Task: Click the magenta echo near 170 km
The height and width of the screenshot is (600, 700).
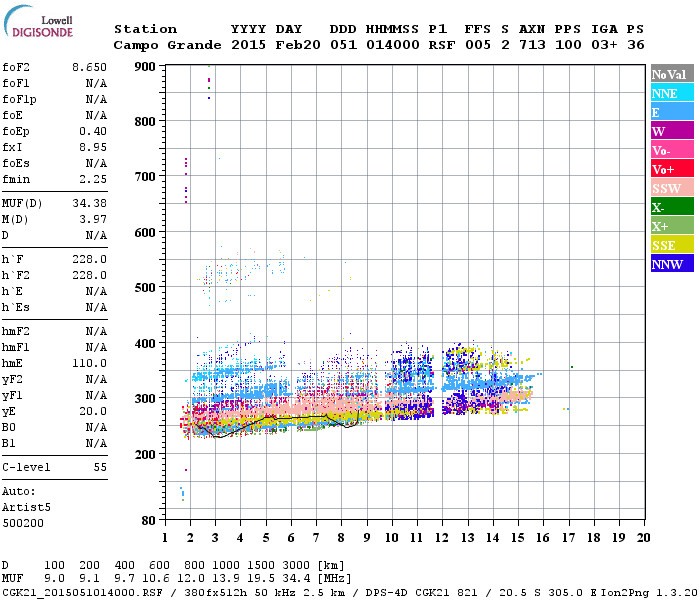Action: point(186,470)
